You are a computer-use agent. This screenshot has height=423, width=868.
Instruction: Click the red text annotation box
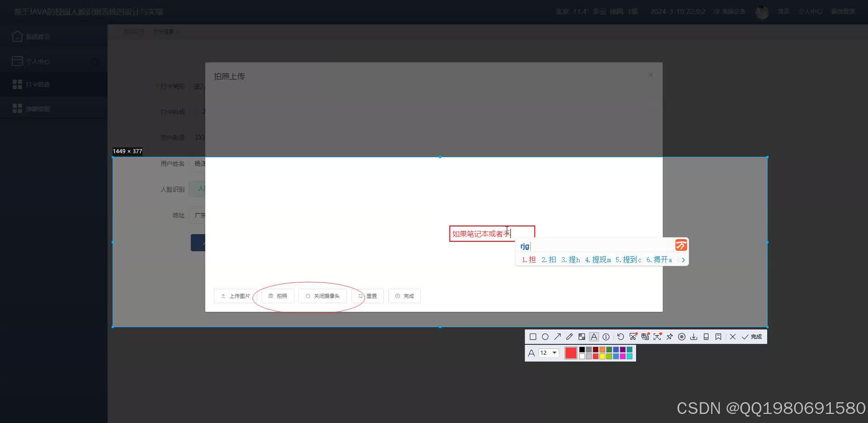492,234
